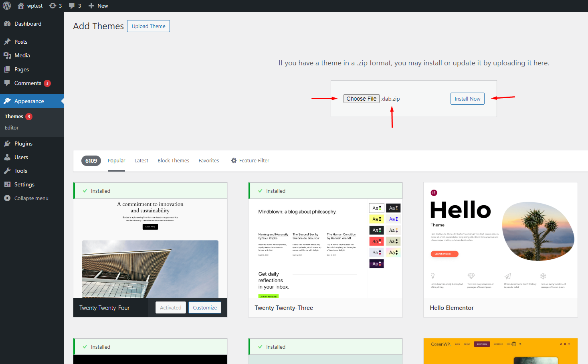Image resolution: width=588 pixels, height=364 pixels.
Task: Open the Hello Elementor theme thumbnail
Action: click(x=500, y=240)
